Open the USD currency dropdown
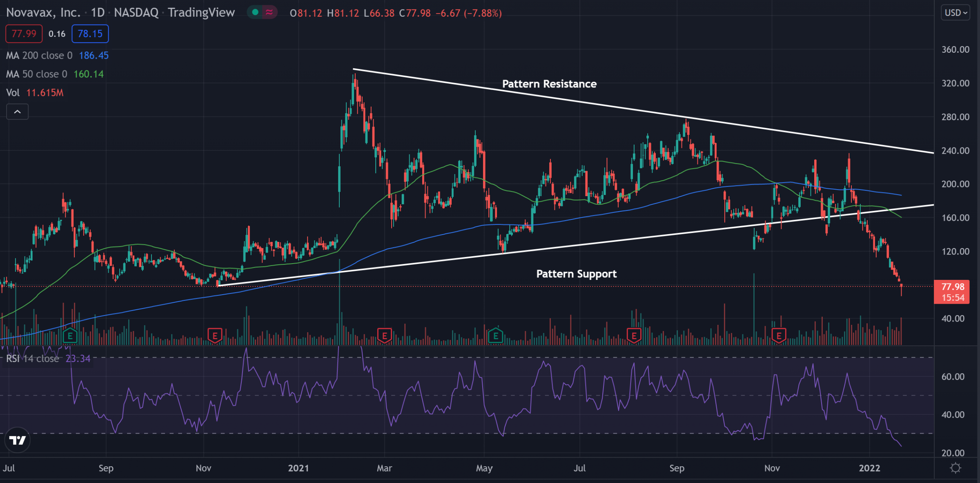 coord(955,13)
